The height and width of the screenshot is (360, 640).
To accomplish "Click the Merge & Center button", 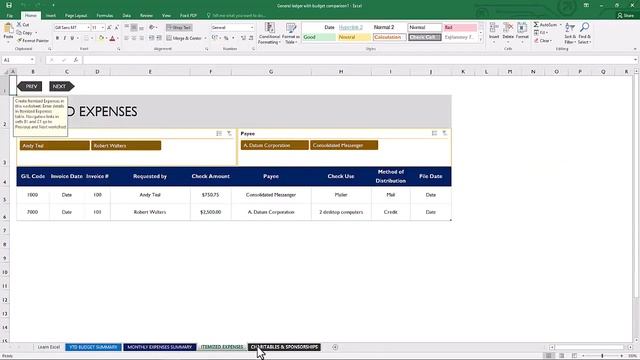I will pyautogui.click(x=184, y=38).
